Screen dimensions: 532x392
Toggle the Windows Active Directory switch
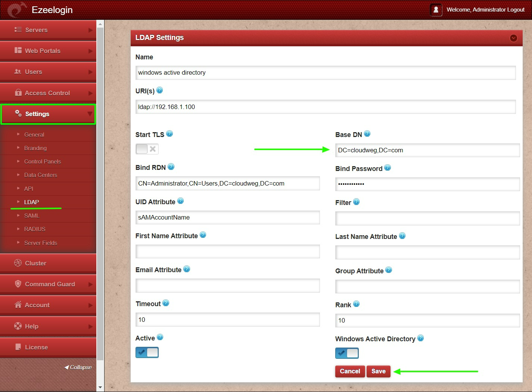coord(347,353)
